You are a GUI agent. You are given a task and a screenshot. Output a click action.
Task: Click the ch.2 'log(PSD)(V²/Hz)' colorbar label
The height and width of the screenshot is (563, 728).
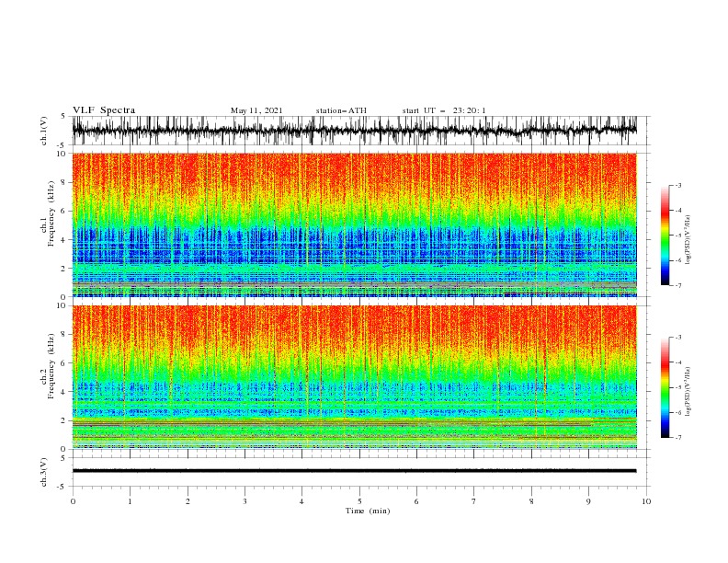click(x=688, y=391)
